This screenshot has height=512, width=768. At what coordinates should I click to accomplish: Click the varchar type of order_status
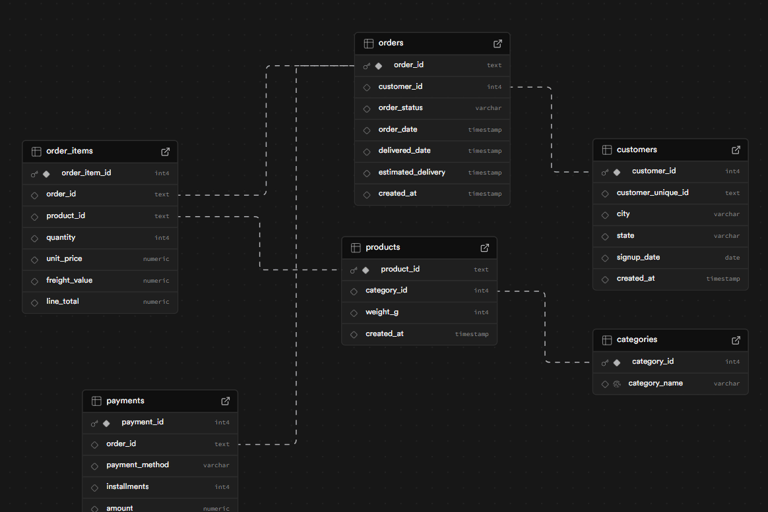(x=488, y=108)
